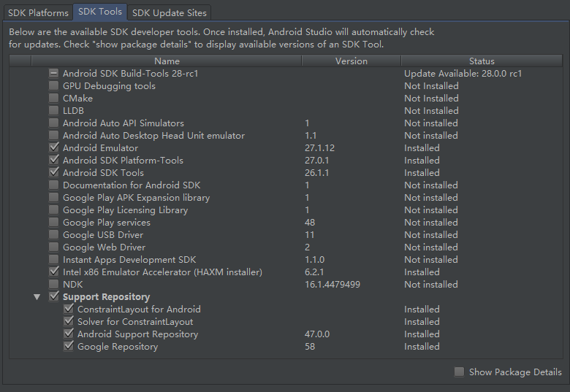This screenshot has width=570, height=392.
Task: Uncheck the Google Repository checkbox
Action: point(69,346)
